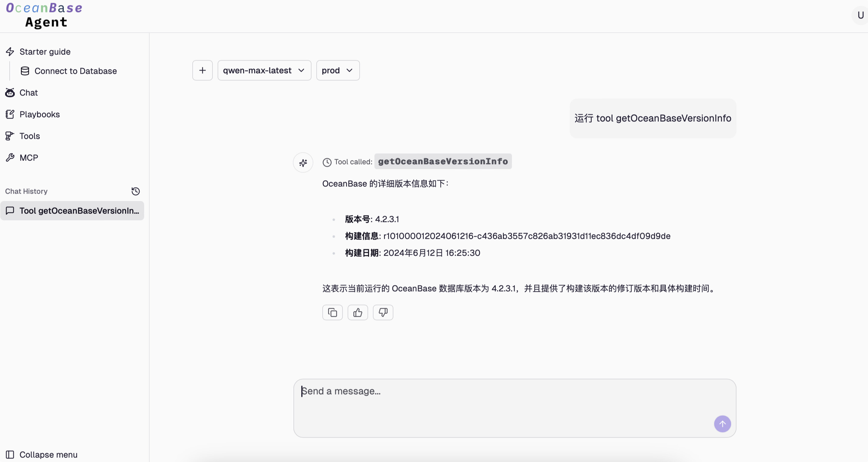Click the 版本号: 4.2.3.1 line
Image resolution: width=868 pixels, height=462 pixels.
point(372,219)
